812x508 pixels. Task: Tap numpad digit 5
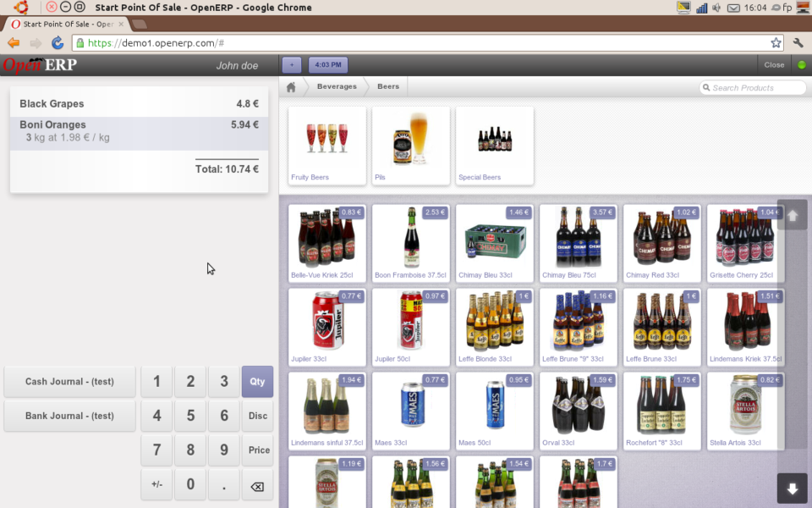(x=190, y=416)
